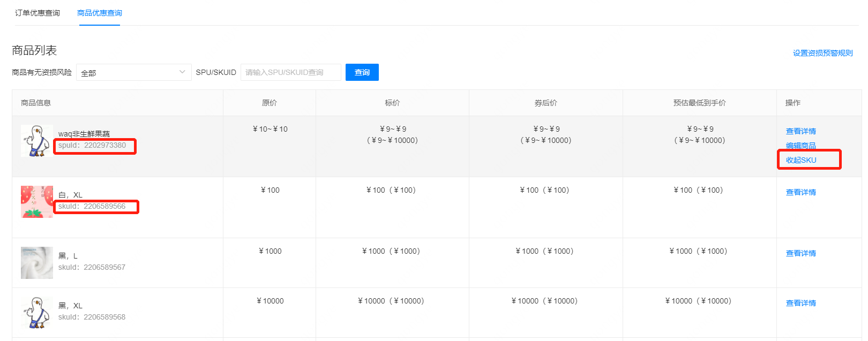The image size is (868, 341).
Task: Click the dropdown chevron arrow beside 全部
Action: pos(182,72)
